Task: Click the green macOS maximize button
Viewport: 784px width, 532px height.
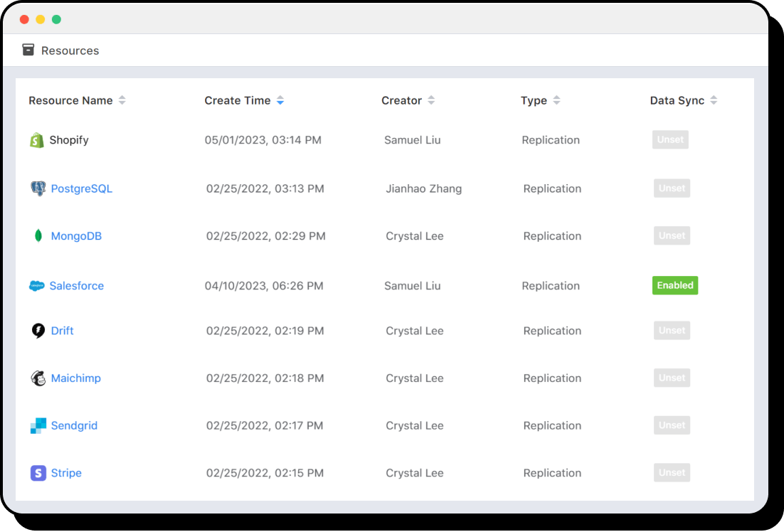Action: tap(56, 19)
